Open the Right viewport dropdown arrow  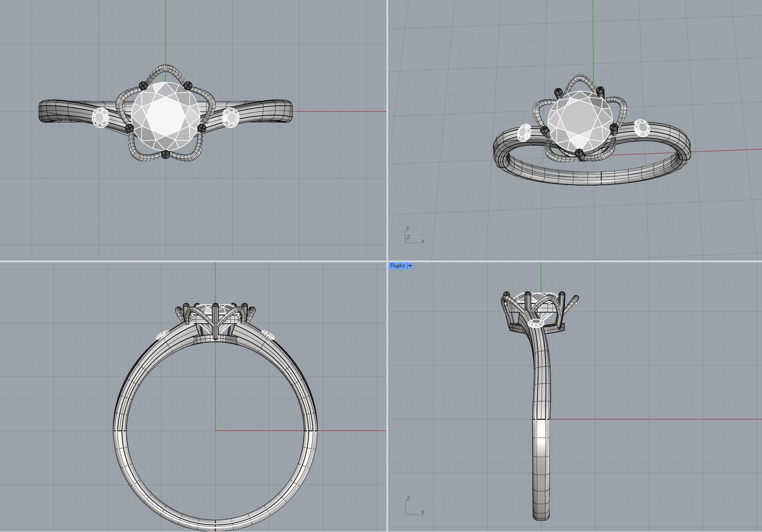tap(410, 266)
